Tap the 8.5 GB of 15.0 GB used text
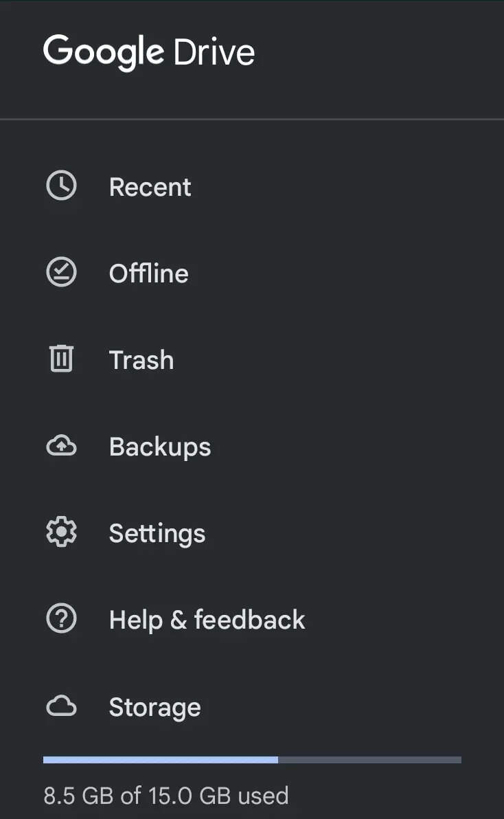 click(x=166, y=796)
